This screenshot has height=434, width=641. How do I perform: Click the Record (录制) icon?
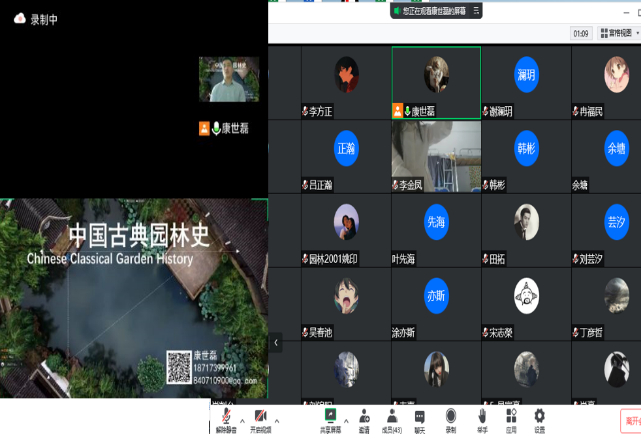coord(451,417)
